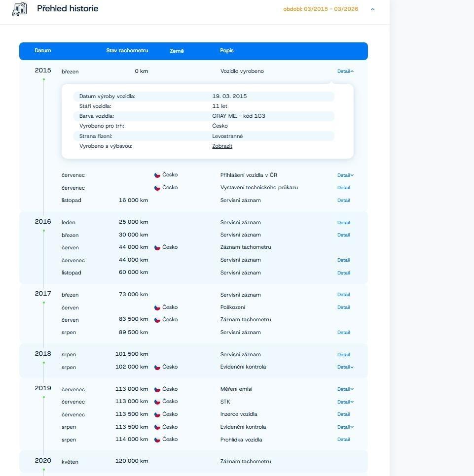Click the Stav tachometru column header
Image resolution: width=474 pixels, height=476 pixels.
point(127,51)
